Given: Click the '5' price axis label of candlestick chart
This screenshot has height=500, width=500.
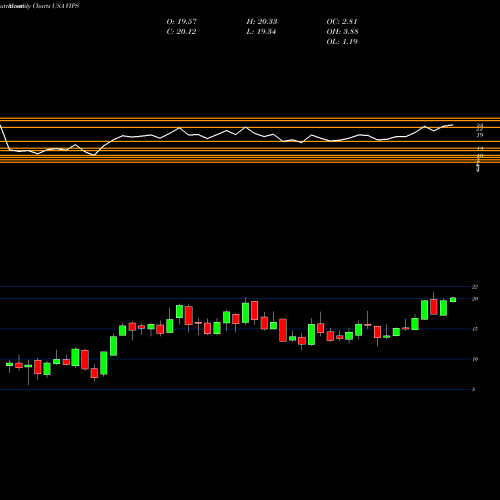Looking at the screenshot, I should point(474,389).
